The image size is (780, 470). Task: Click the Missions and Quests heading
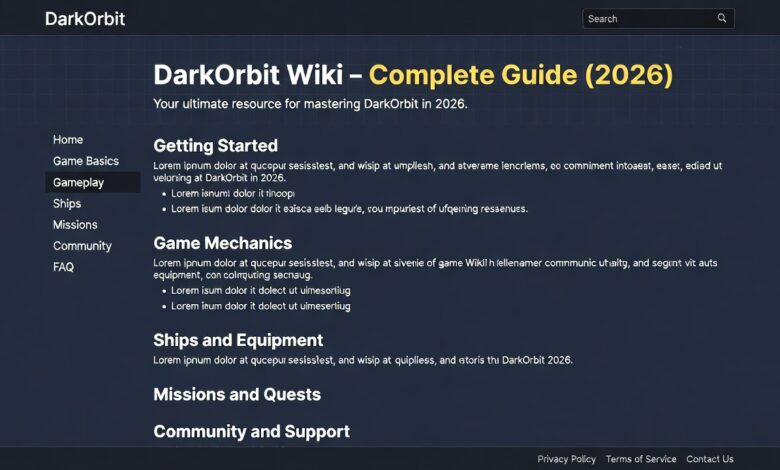[x=237, y=394]
